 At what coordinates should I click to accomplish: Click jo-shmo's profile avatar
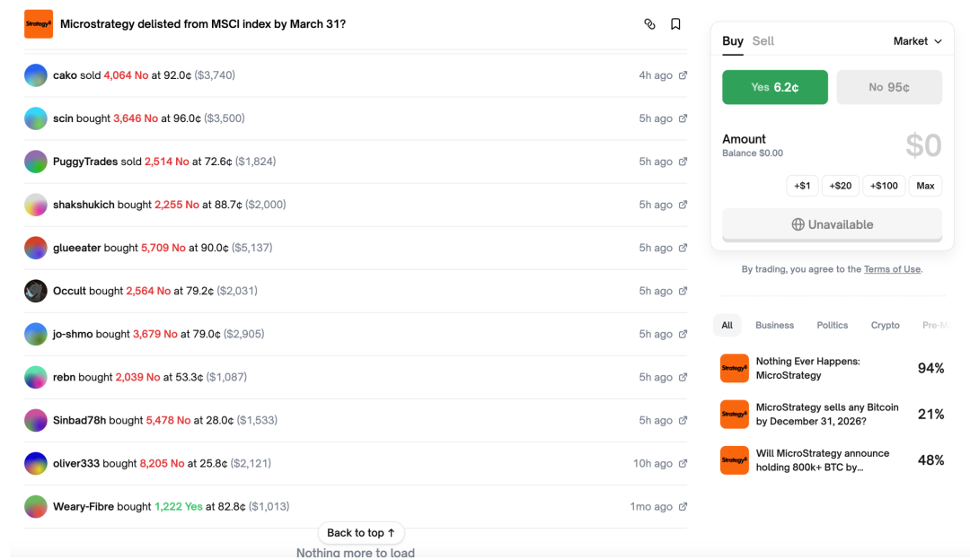36,335
